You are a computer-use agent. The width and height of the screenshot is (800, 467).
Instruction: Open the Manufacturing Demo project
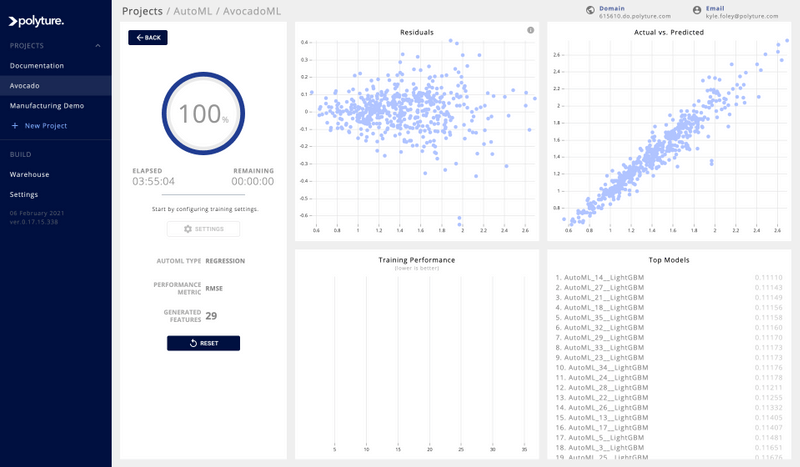[47, 106]
